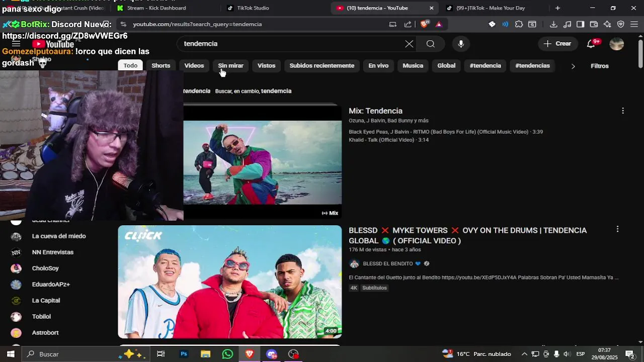644x362 pixels.
Task: Click the media control music note icon
Action: pos(567,24)
